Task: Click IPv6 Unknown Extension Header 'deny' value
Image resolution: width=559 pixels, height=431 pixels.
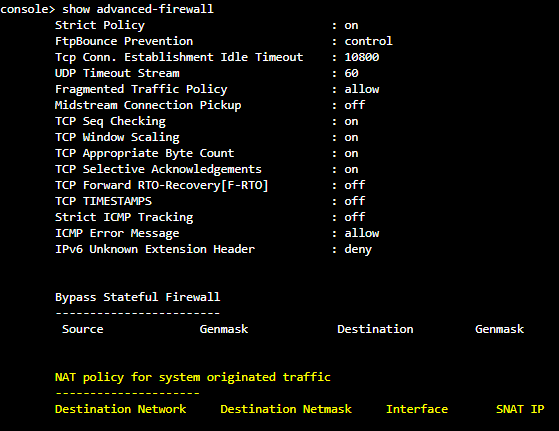Action: 358,249
